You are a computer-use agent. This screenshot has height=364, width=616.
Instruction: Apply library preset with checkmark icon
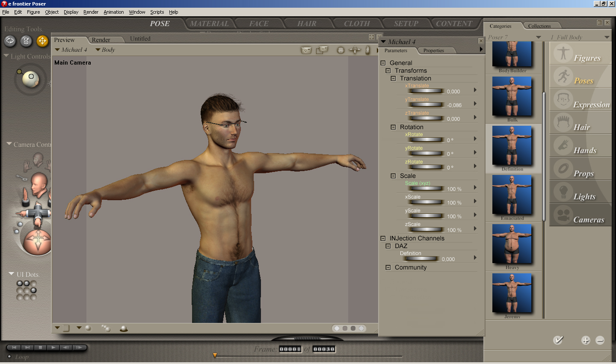coord(558,340)
